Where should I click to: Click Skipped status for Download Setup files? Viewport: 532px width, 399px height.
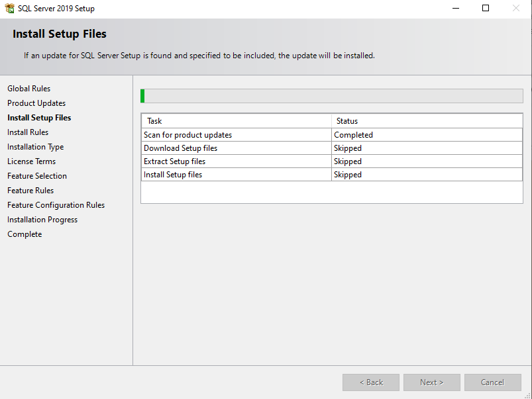tap(427, 148)
